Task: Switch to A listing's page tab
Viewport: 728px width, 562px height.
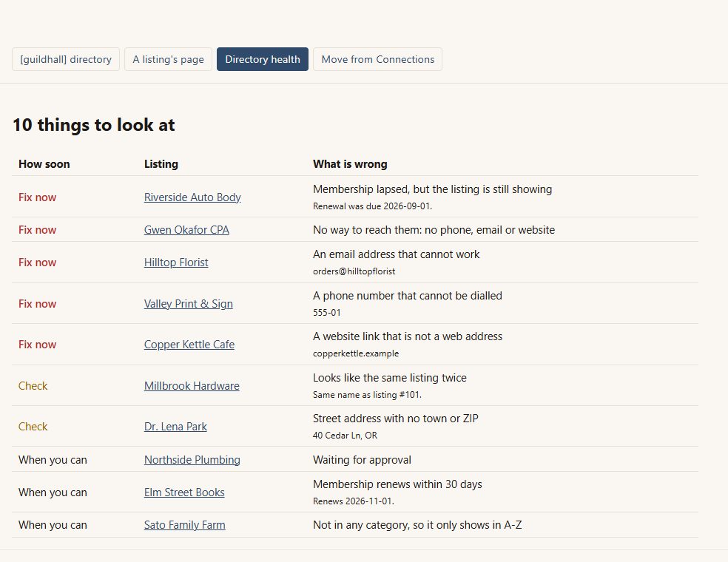Action: (168, 59)
